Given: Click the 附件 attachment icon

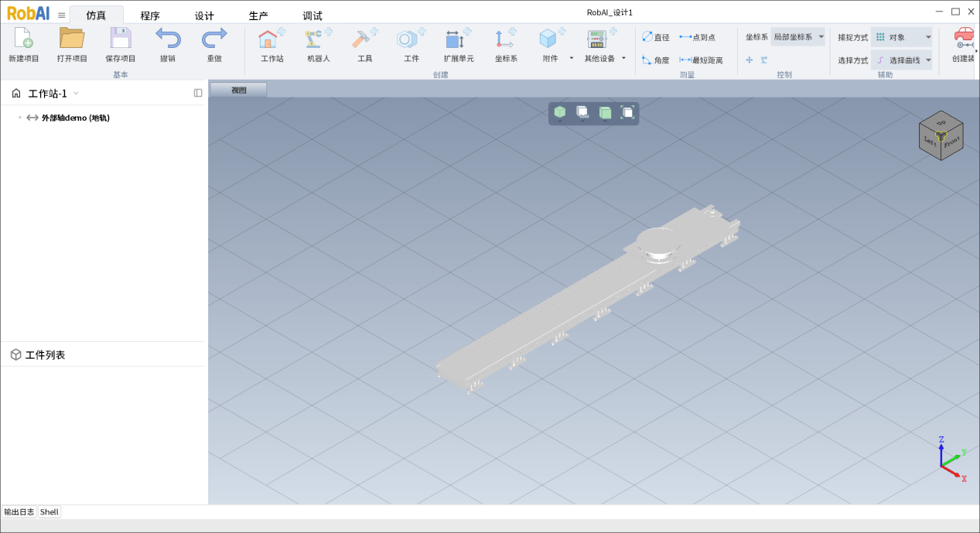Looking at the screenshot, I should [551, 39].
